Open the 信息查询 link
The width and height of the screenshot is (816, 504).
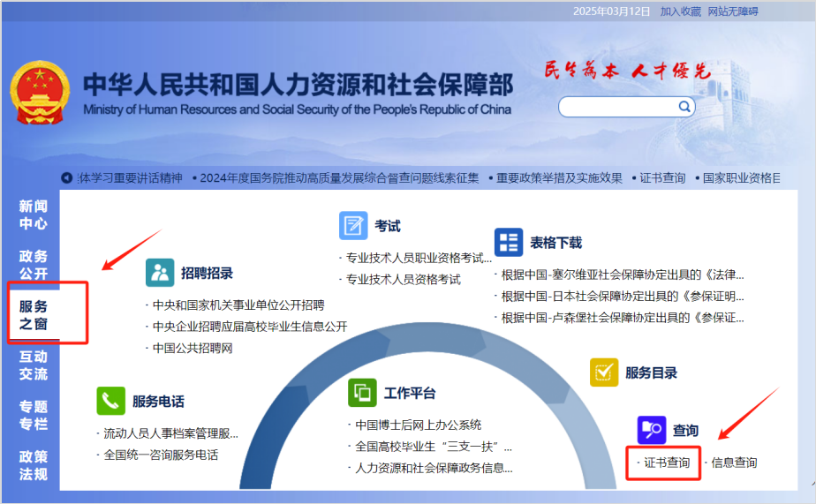click(x=734, y=463)
